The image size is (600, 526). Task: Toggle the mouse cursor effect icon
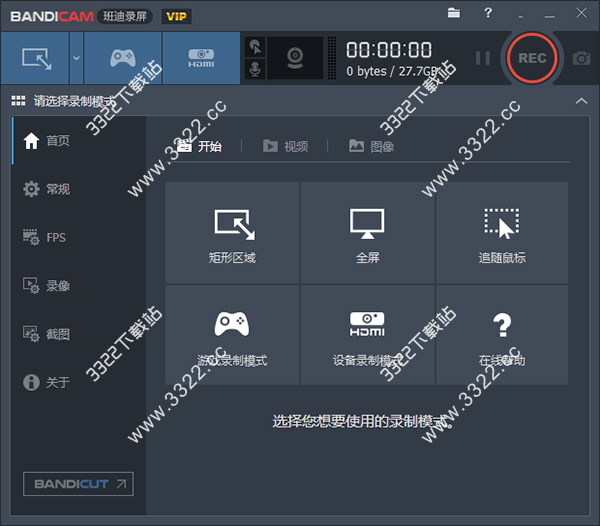point(255,47)
